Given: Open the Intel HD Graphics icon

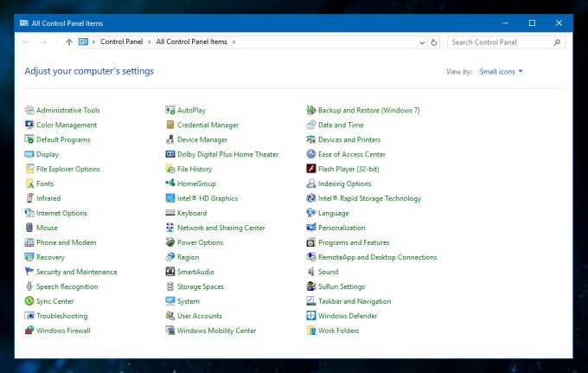Looking at the screenshot, I should [170, 198].
